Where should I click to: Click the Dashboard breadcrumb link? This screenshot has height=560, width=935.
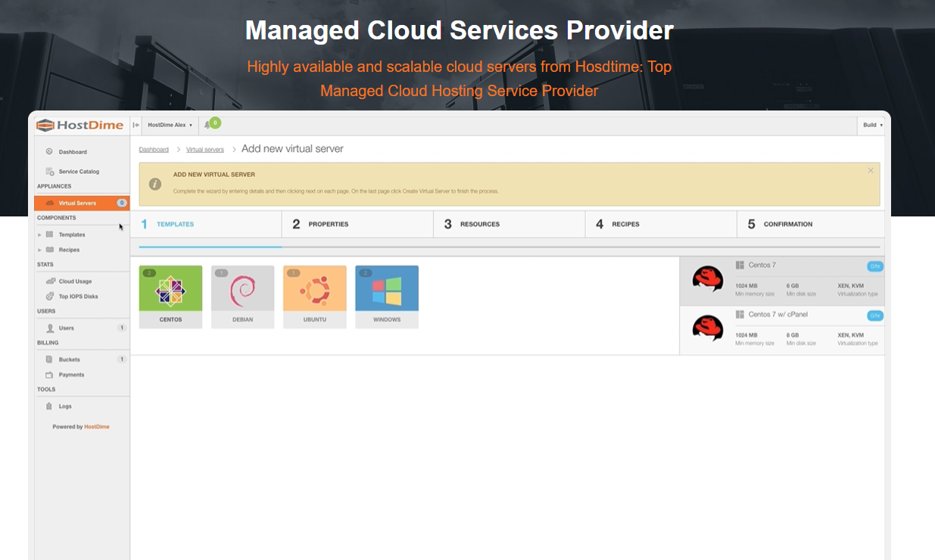click(154, 150)
